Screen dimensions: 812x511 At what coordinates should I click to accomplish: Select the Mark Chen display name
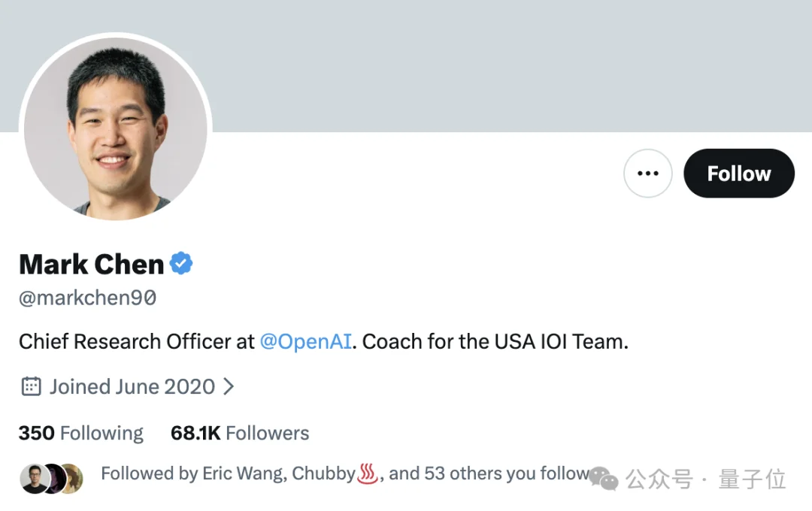(x=90, y=264)
